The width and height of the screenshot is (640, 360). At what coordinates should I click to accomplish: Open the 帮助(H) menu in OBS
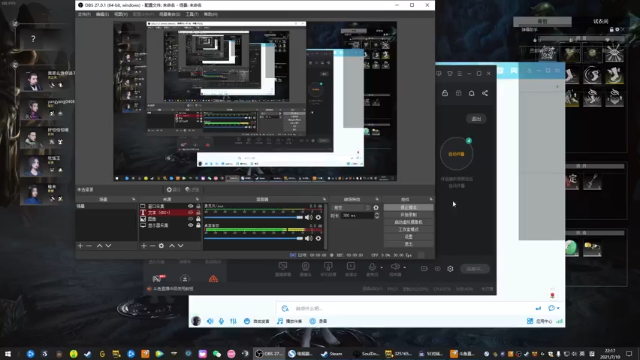tap(211, 14)
